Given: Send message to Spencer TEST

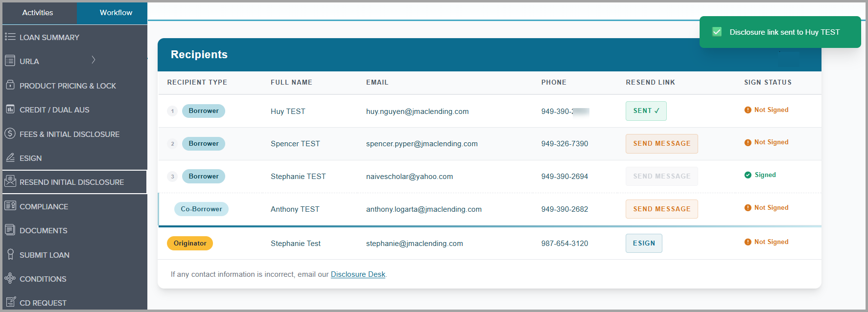Looking at the screenshot, I should (661, 144).
